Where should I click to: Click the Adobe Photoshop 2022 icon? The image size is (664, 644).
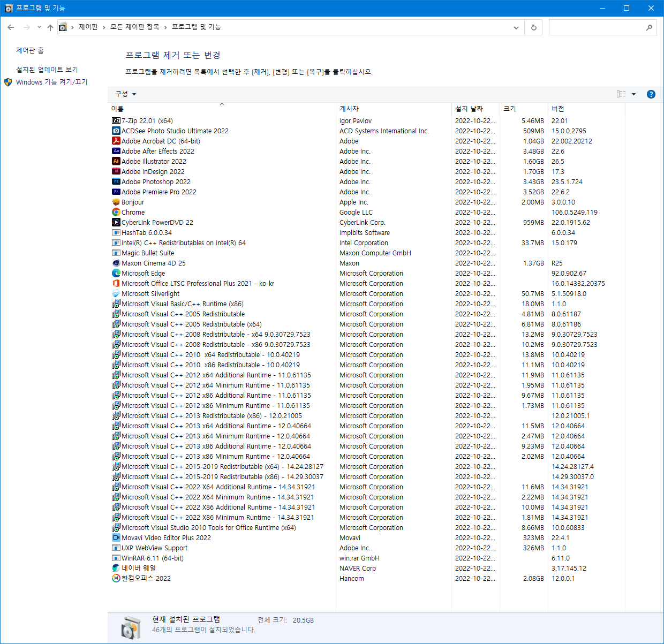[116, 182]
